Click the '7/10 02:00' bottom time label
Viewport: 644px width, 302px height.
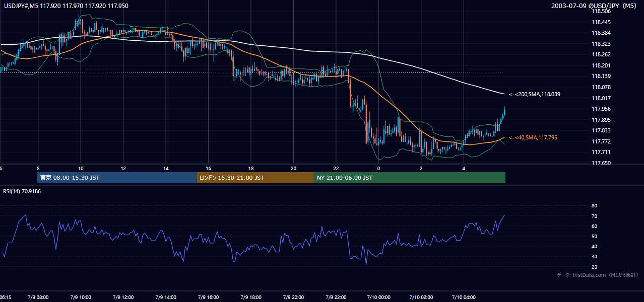pos(421,297)
